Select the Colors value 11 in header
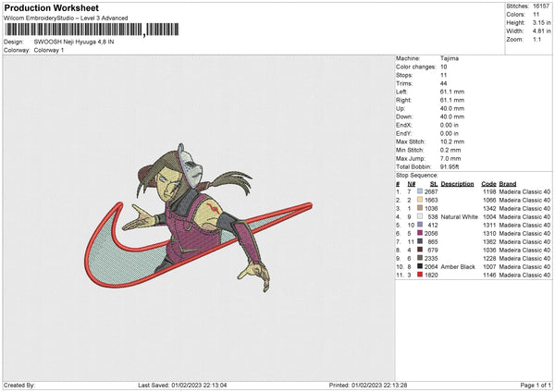This screenshot has width=555, height=392. tap(536, 15)
